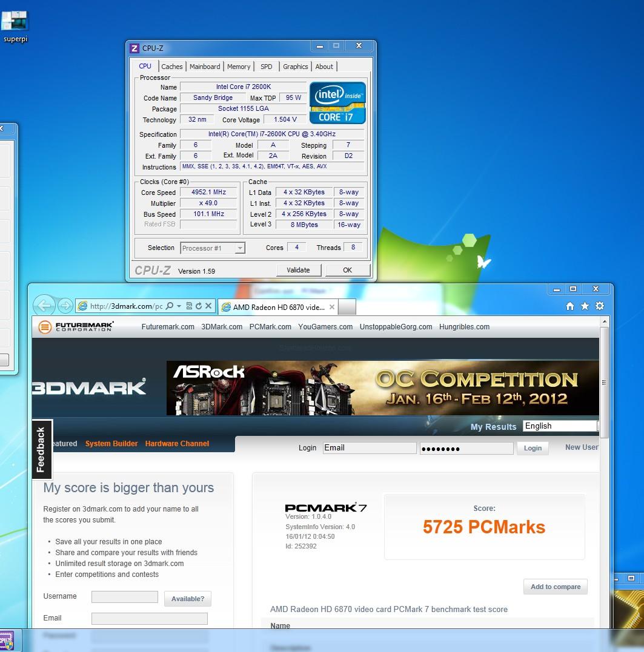Click the Internet Explorer page icon in address bar
This screenshot has height=652, width=644.
coord(83,306)
